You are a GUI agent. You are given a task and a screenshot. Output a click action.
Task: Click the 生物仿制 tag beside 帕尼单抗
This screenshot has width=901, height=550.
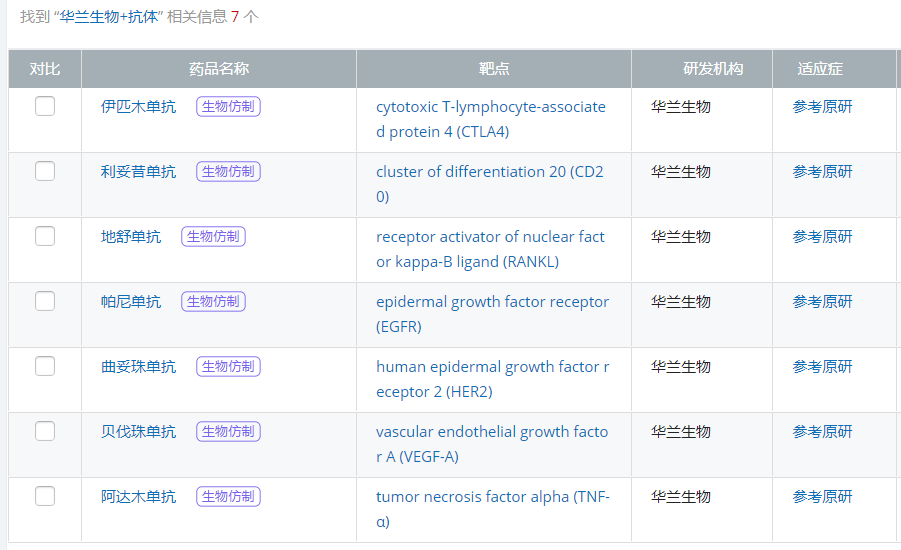click(213, 301)
